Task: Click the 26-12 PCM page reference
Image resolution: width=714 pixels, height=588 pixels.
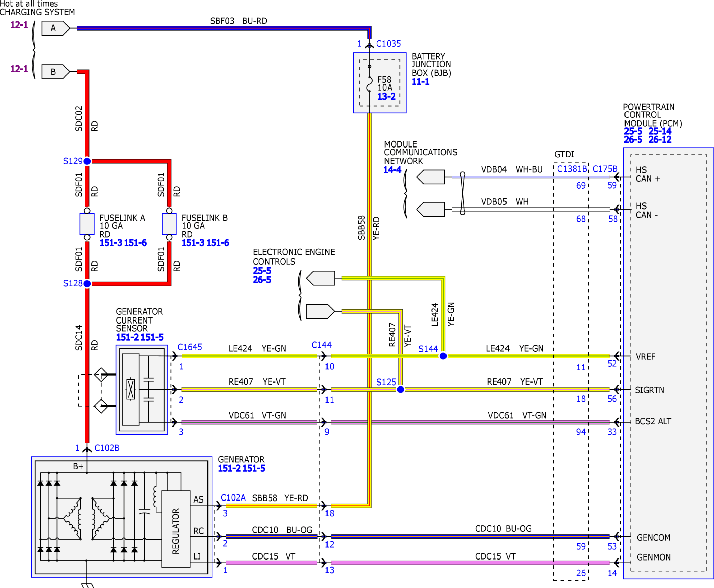Action: [660, 139]
